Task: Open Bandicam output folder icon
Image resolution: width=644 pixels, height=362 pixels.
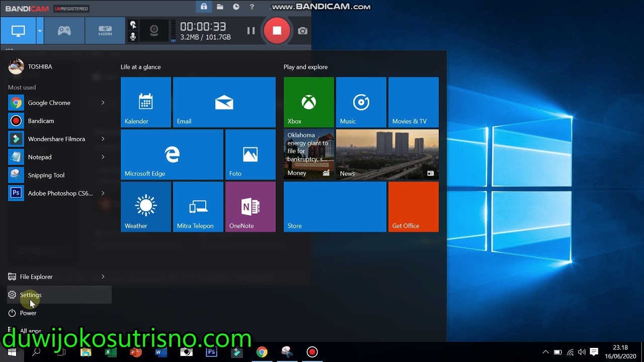Action: [220, 7]
